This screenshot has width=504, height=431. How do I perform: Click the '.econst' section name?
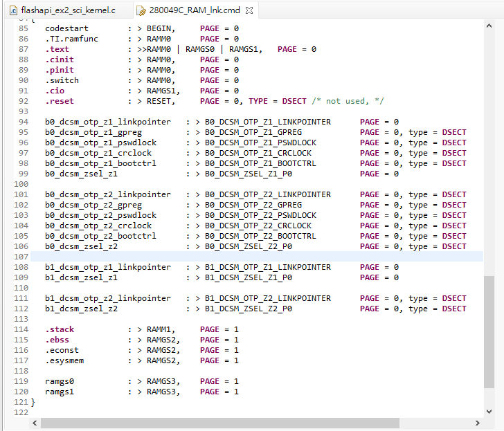(x=62, y=350)
